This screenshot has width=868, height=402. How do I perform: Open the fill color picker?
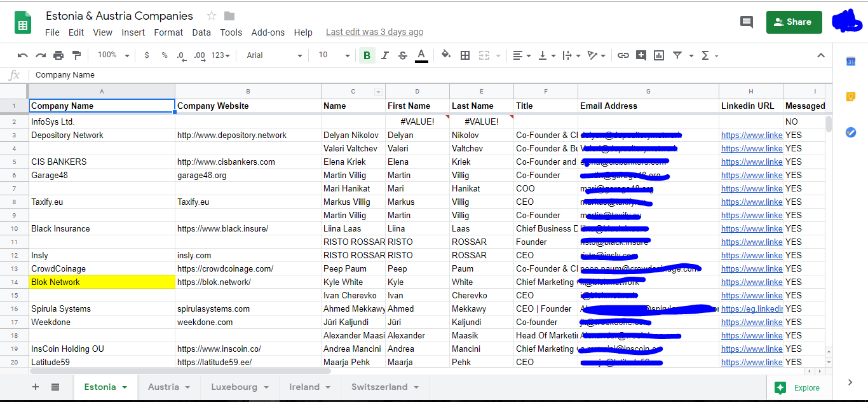click(x=446, y=55)
